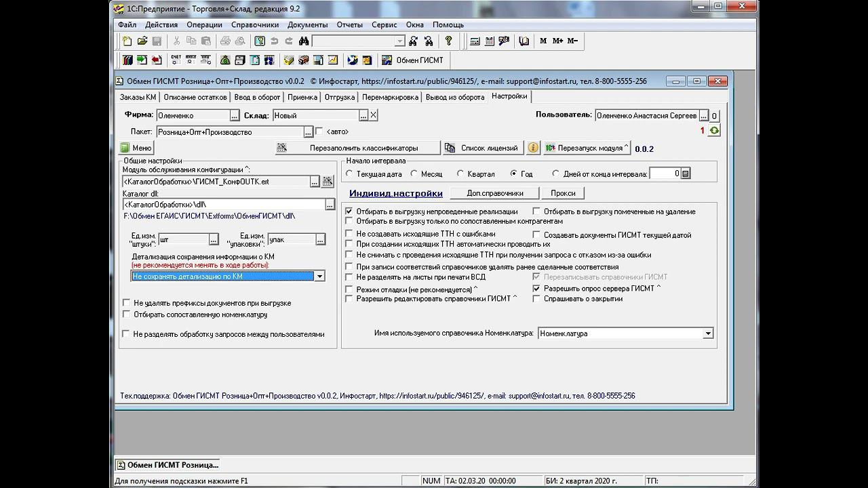This screenshot has height=488, width=868.
Task: Expand the Детализация сохранения КМ dropdown
Action: [319, 277]
